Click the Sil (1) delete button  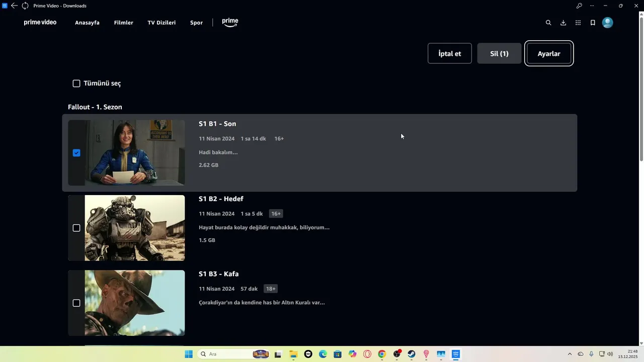point(499,53)
